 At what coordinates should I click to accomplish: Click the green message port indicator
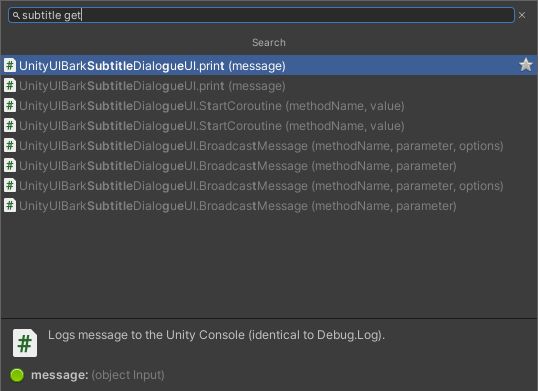tap(17, 375)
